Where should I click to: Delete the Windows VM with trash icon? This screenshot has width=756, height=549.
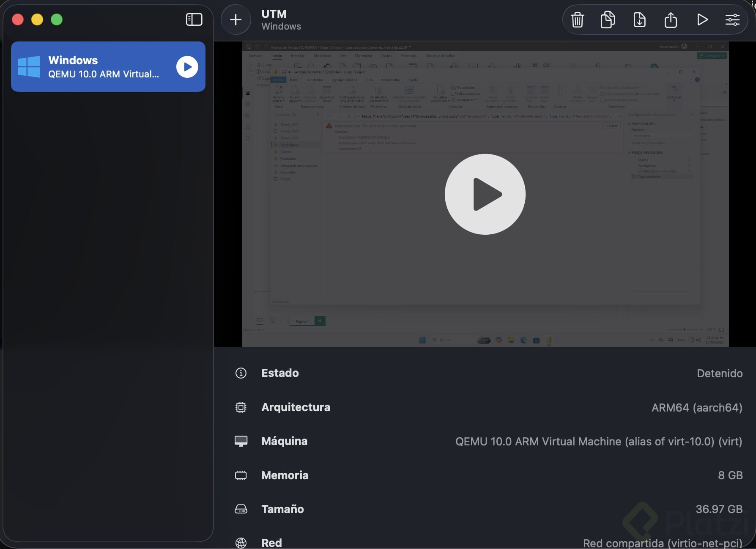[578, 19]
